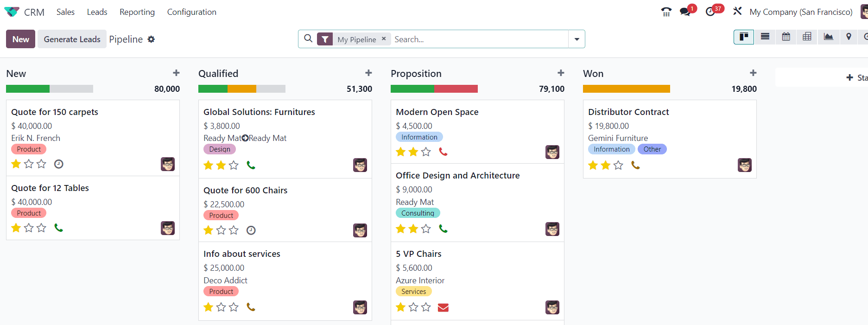Open Quote for 150 carpets card title

(x=55, y=112)
